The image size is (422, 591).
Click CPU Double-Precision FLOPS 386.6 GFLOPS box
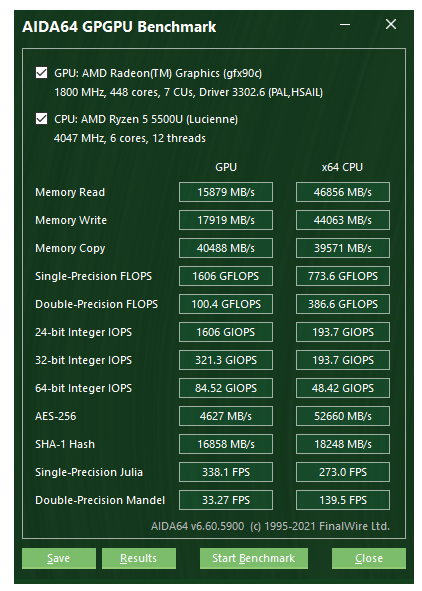(x=343, y=304)
